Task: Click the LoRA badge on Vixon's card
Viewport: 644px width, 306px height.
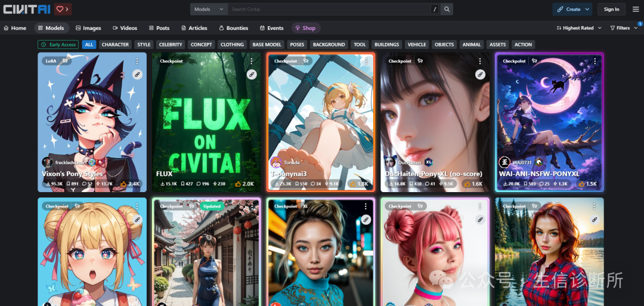Action: pos(51,61)
